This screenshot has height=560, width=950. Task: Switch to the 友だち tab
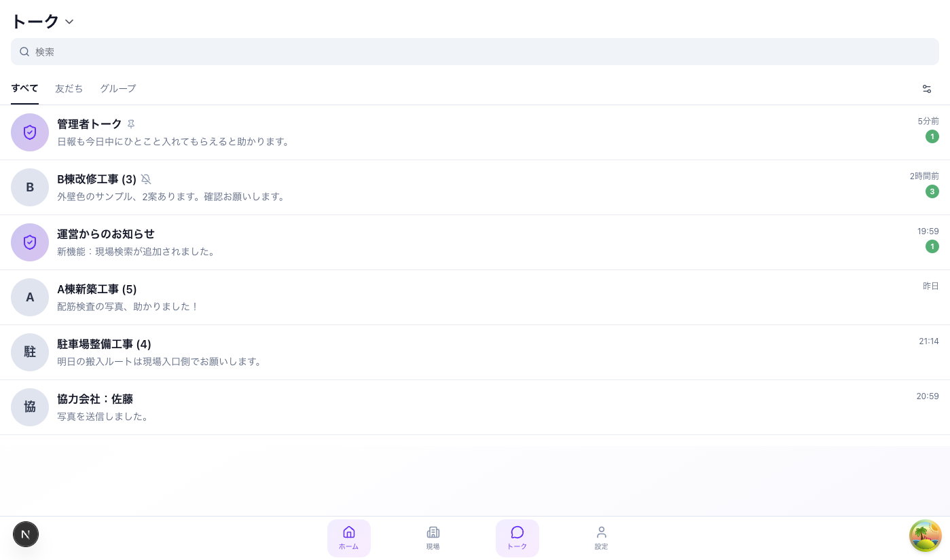(69, 89)
